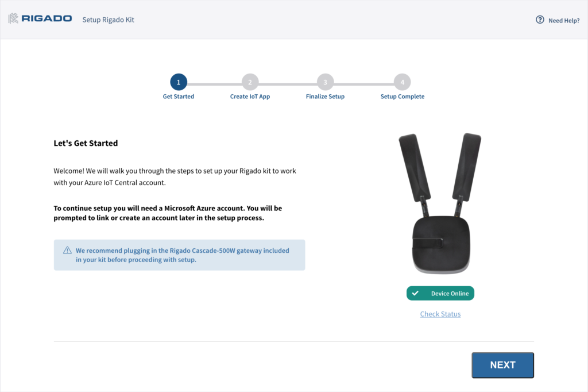The image size is (588, 392).
Task: Click the NEXT button
Action: point(502,365)
